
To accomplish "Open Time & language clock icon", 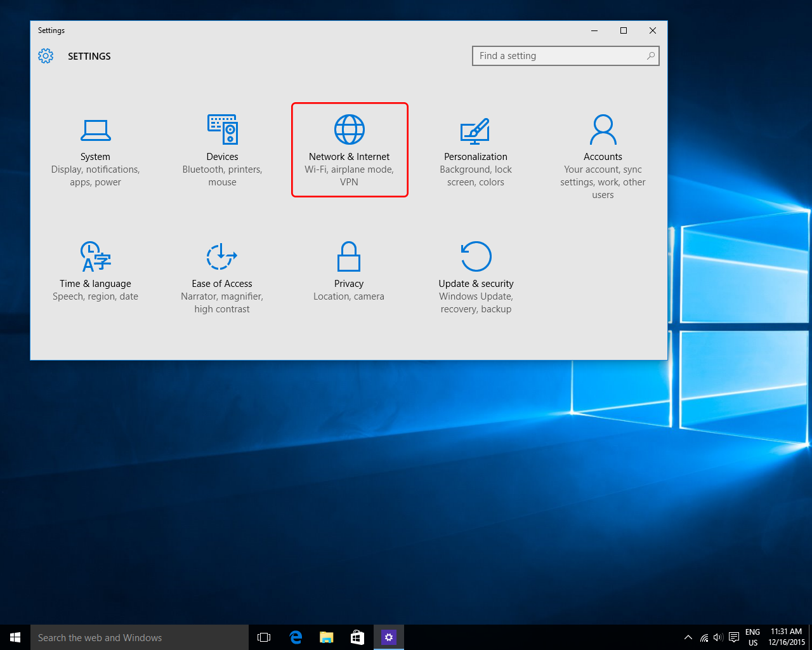I will (96, 256).
